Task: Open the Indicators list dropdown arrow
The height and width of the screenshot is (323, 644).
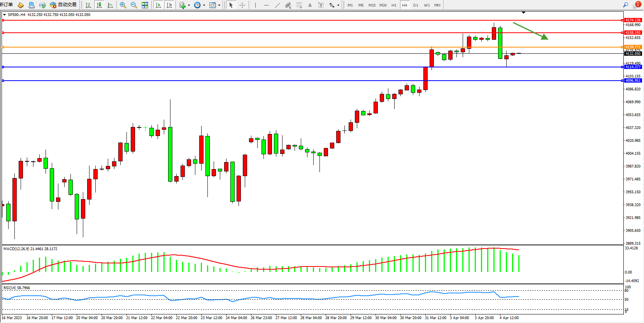Action: pyautogui.click(x=189, y=5)
